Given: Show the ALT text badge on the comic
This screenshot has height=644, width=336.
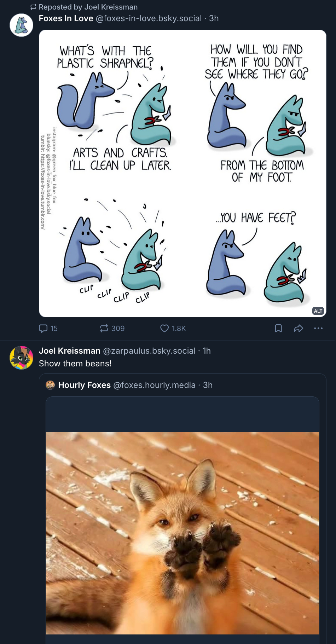Looking at the screenshot, I should point(318,311).
